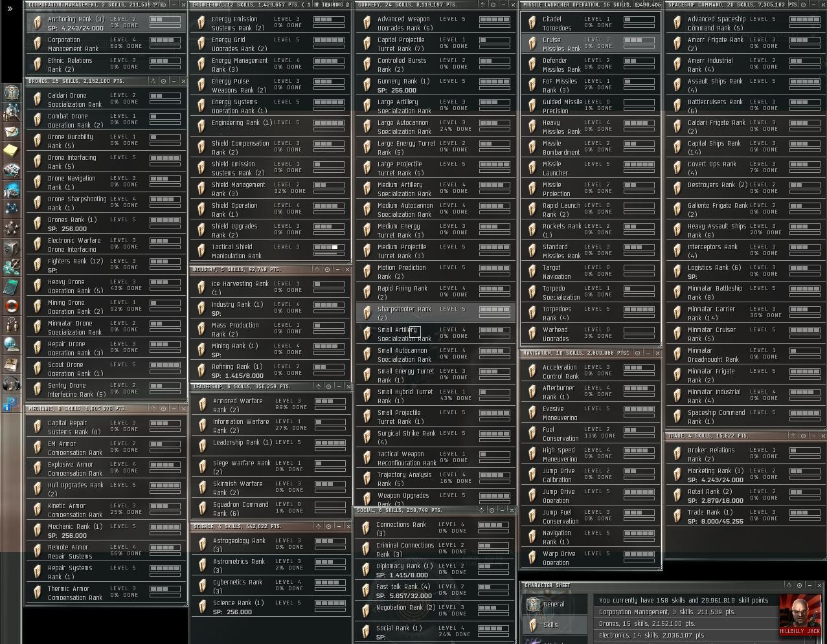Select the Jump Drive Calibration skill row
This screenshot has width=827, height=644.
point(591,475)
